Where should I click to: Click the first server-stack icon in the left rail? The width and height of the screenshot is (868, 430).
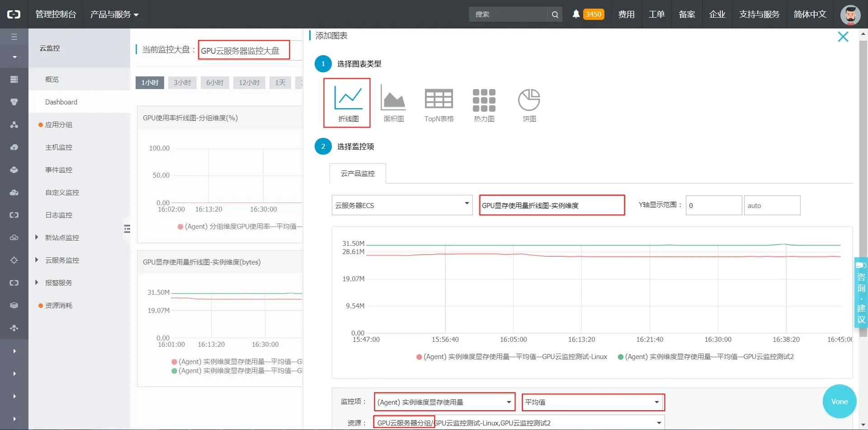pyautogui.click(x=14, y=79)
